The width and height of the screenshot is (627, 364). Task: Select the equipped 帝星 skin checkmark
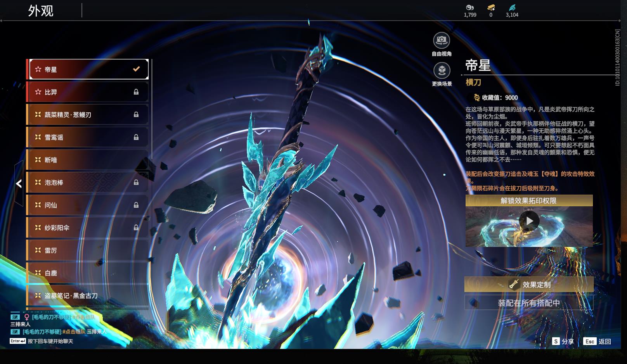tap(136, 69)
